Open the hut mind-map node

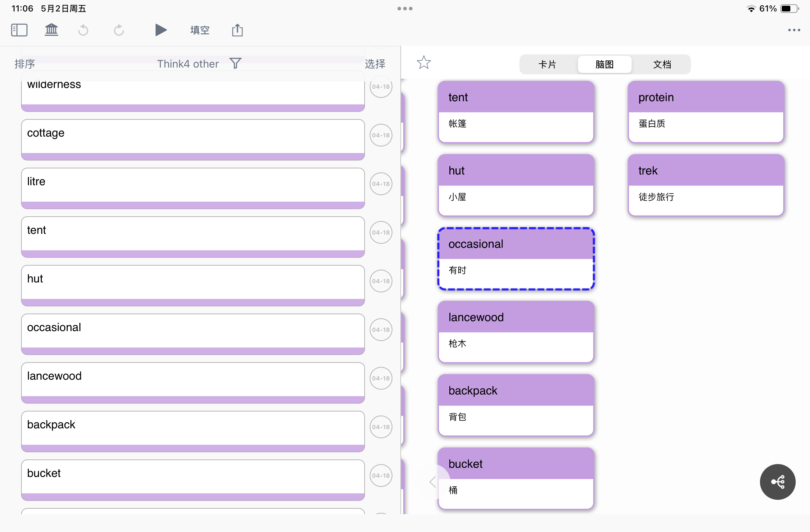tap(516, 185)
